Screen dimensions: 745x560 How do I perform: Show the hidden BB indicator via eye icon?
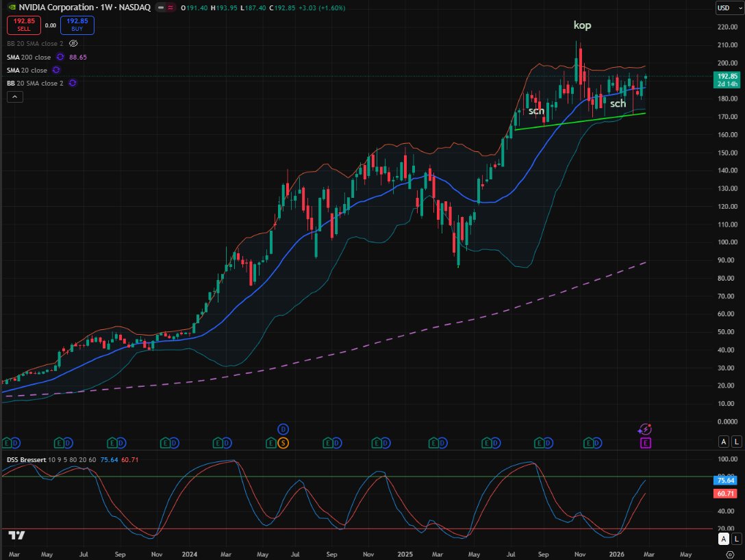click(x=73, y=43)
